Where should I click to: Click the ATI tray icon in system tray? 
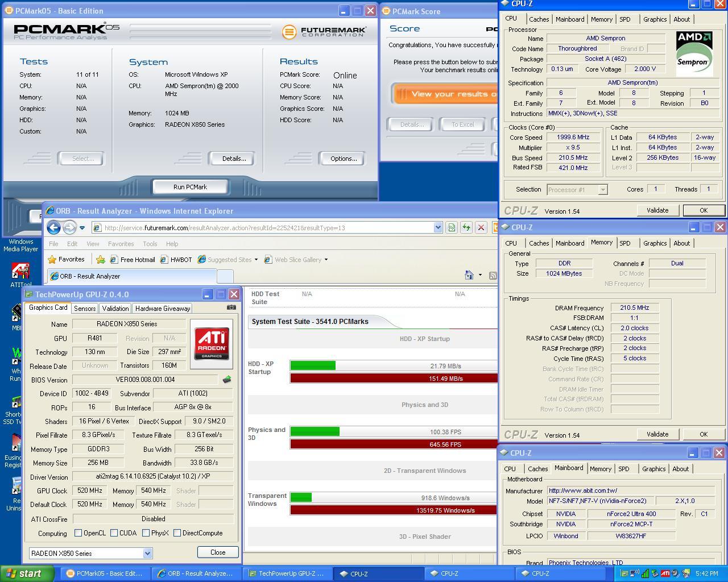[x=665, y=573]
